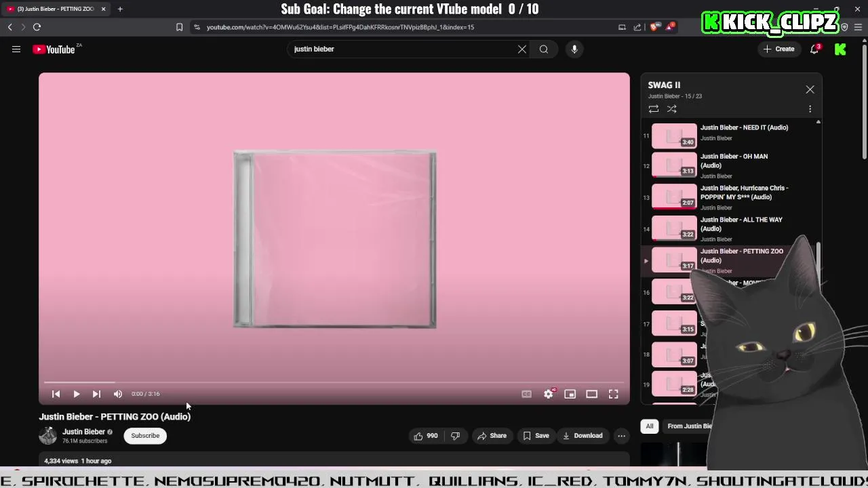This screenshot has height=488, width=868.
Task: Enter fullscreen video mode
Action: 614,394
